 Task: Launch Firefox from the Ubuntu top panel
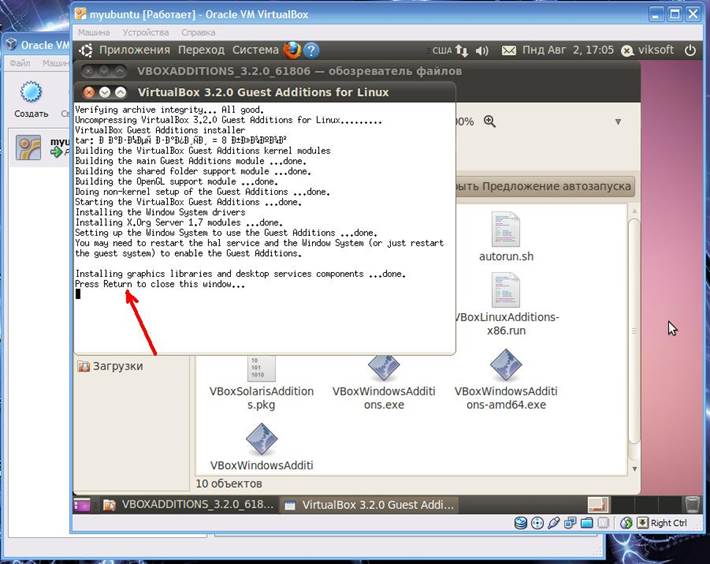[x=293, y=50]
